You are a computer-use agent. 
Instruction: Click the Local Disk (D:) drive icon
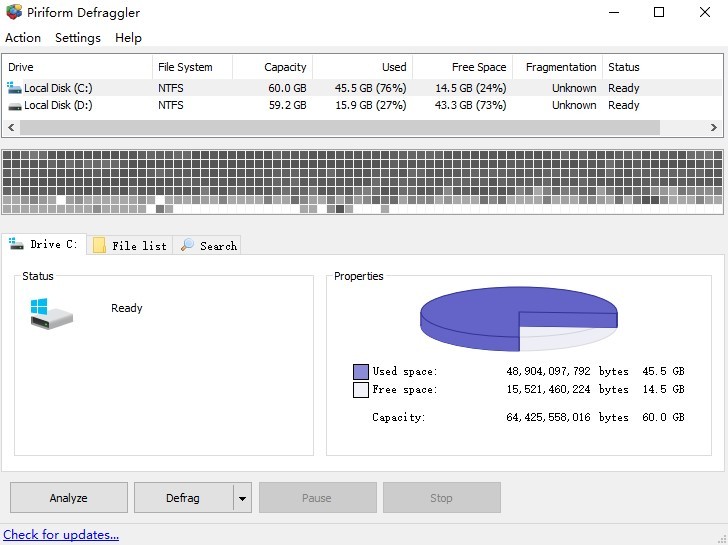pos(15,106)
